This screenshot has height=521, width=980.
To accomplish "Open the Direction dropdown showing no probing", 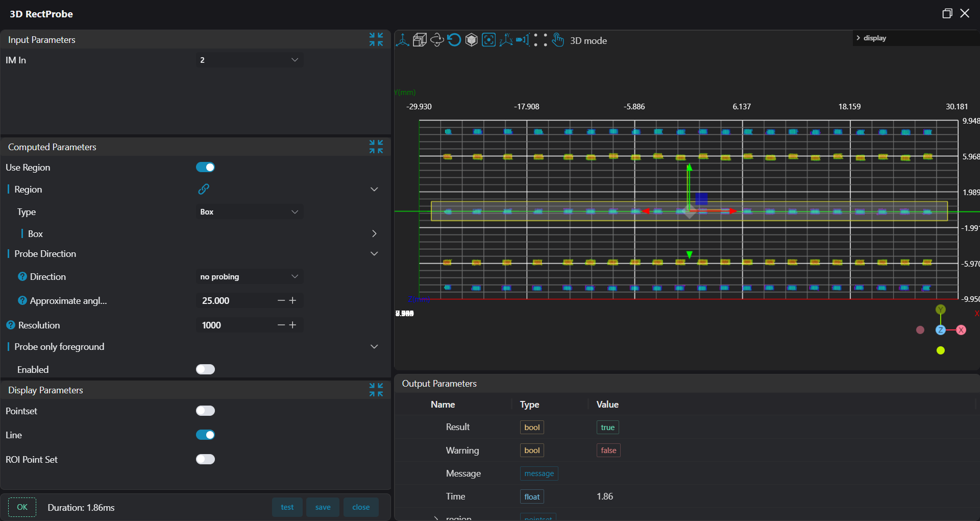I will point(249,276).
